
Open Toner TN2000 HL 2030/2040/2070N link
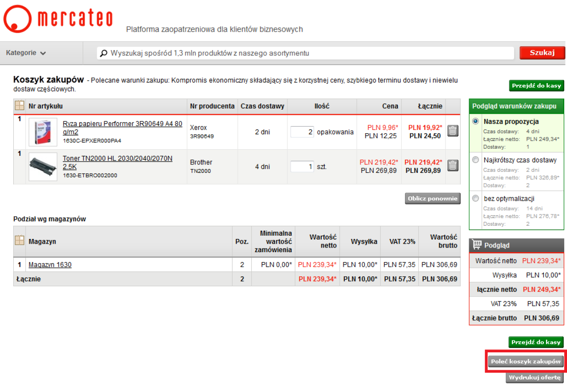coord(118,162)
